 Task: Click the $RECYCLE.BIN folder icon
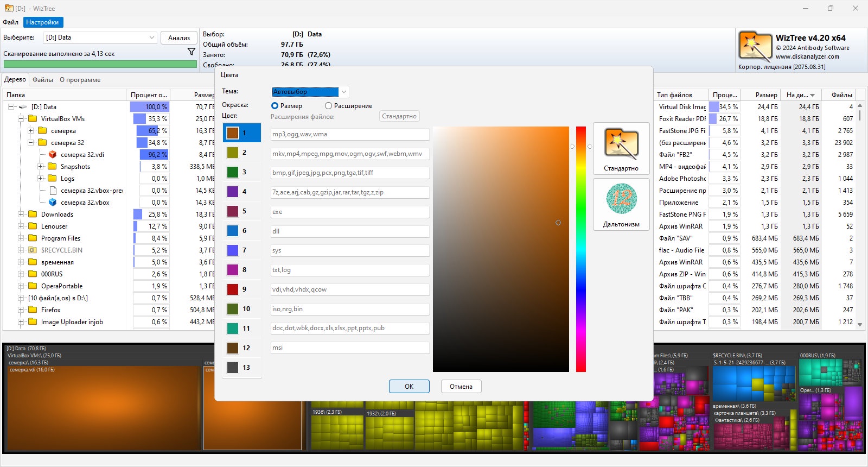coord(33,250)
